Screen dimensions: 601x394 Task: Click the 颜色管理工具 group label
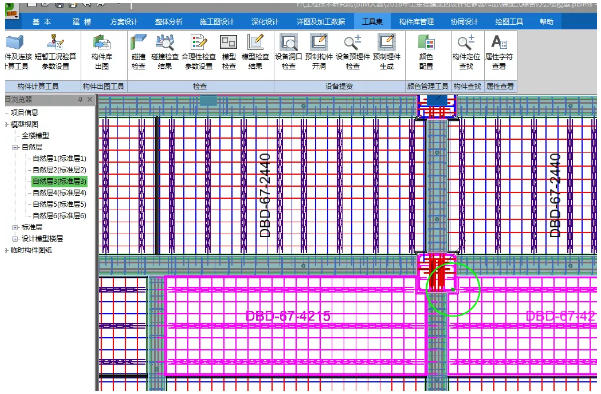[428, 87]
